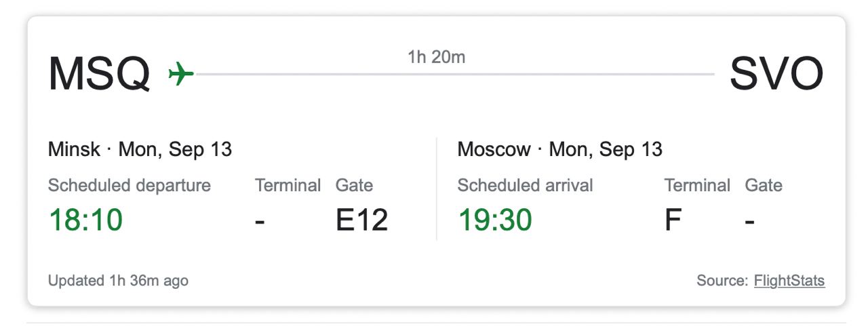Image resolution: width=868 pixels, height=331 pixels.
Task: Click the MSQ departure airport code
Action: [x=100, y=73]
